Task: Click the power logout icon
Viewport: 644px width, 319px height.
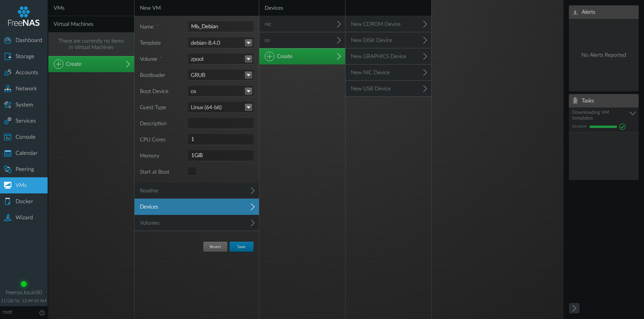Action: (42, 313)
